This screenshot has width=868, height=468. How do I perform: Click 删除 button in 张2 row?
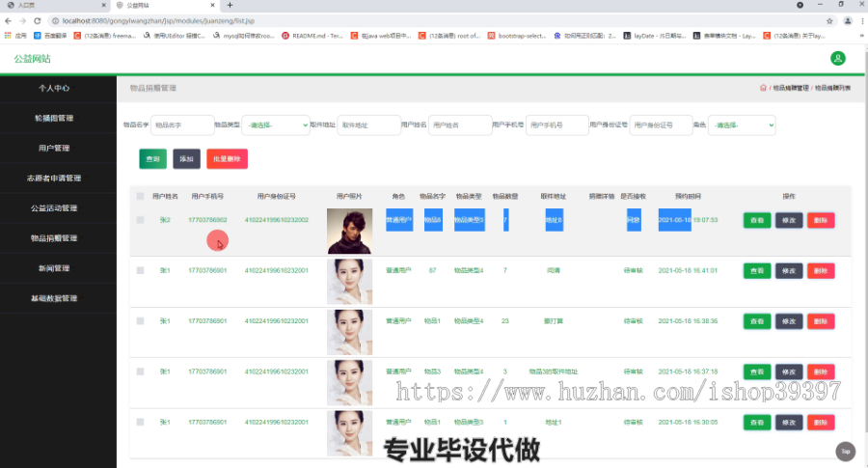821,220
